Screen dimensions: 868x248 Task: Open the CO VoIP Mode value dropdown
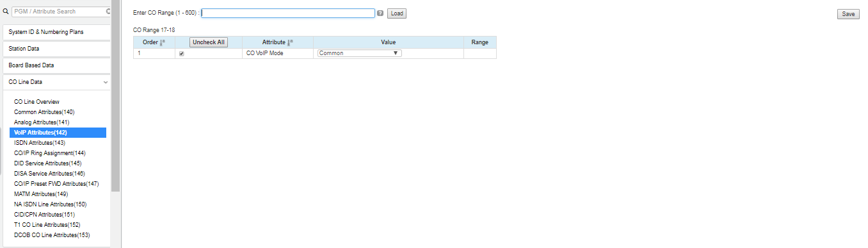[359, 53]
